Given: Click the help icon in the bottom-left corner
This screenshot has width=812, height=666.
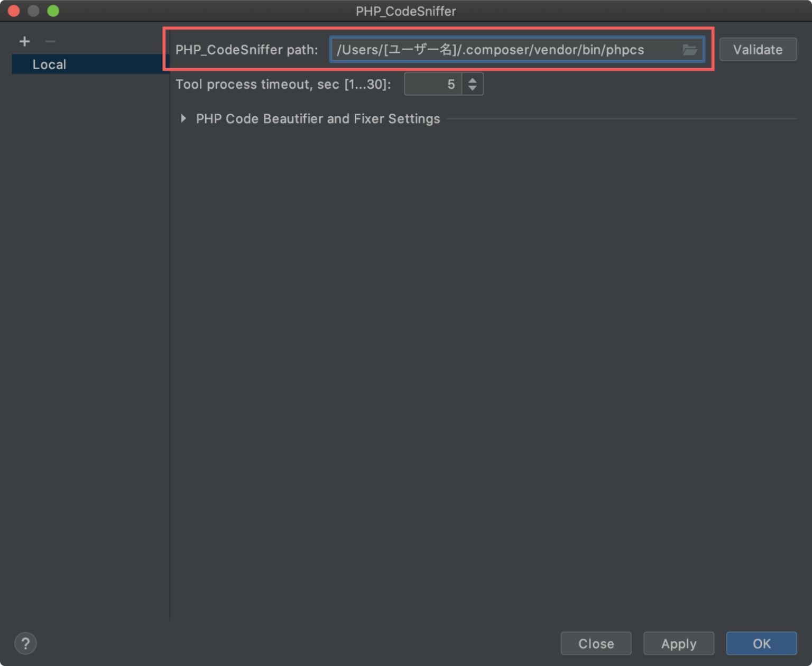Looking at the screenshot, I should coord(25,643).
